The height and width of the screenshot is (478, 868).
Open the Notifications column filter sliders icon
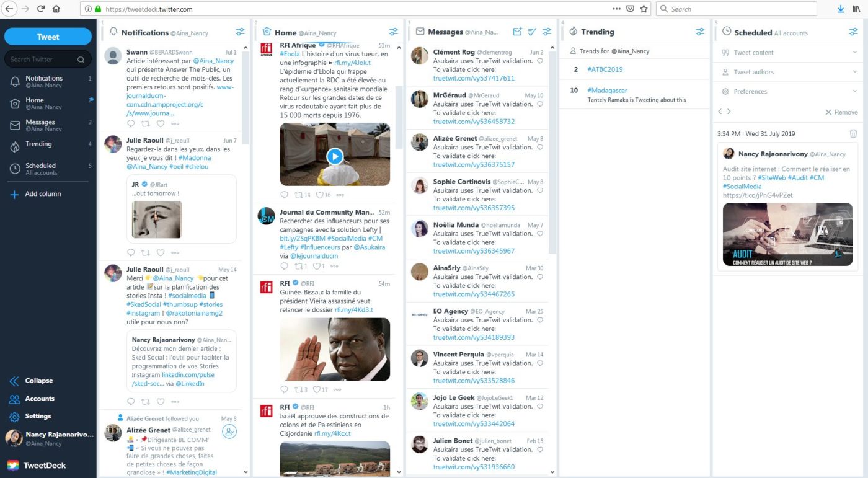tap(241, 31)
